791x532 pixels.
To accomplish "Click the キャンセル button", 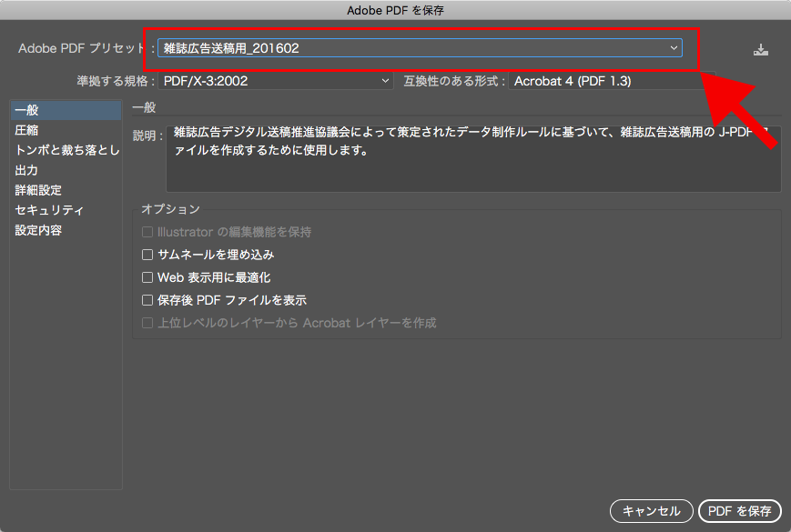I will click(x=652, y=511).
